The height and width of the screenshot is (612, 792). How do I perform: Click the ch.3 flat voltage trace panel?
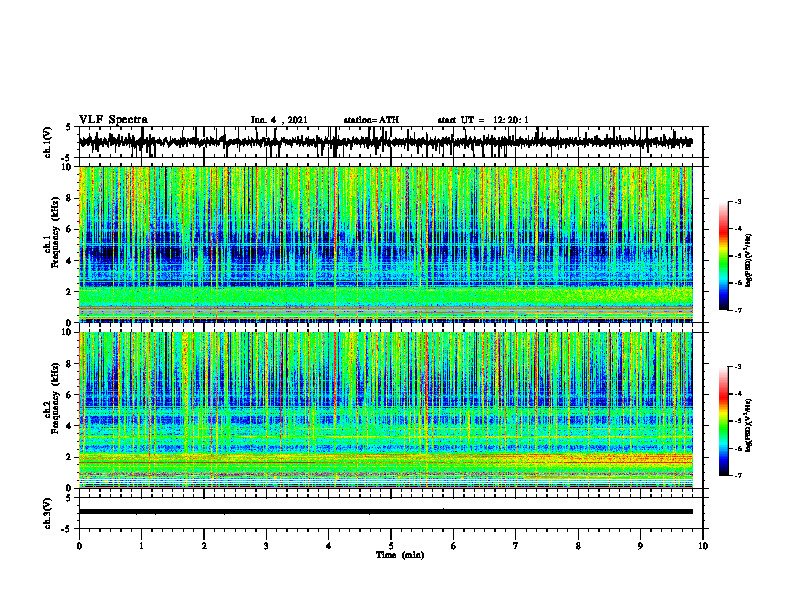(391, 513)
